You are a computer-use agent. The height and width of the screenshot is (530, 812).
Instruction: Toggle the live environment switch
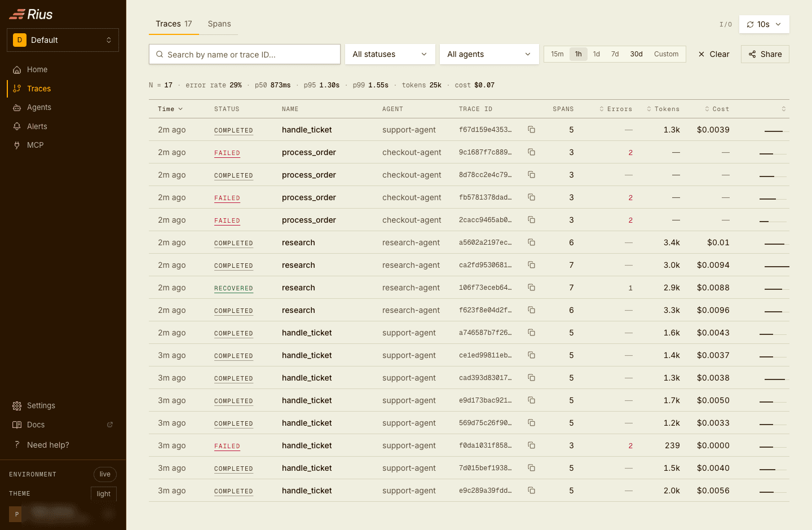[105, 474]
